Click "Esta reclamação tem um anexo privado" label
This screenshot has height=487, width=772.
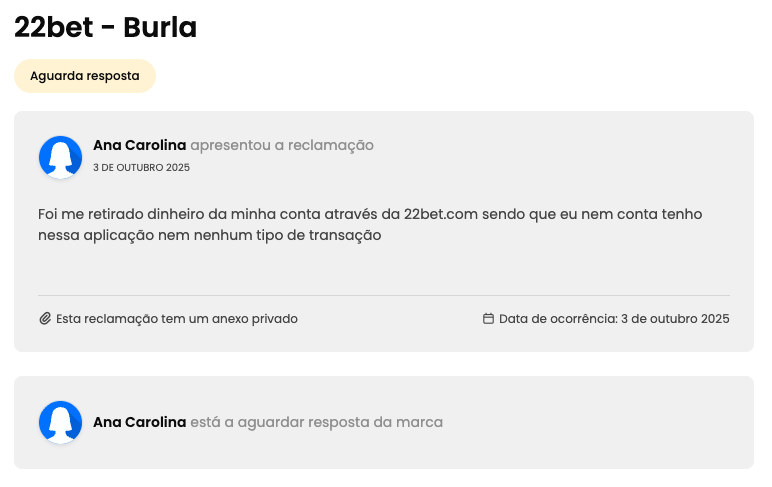177,319
